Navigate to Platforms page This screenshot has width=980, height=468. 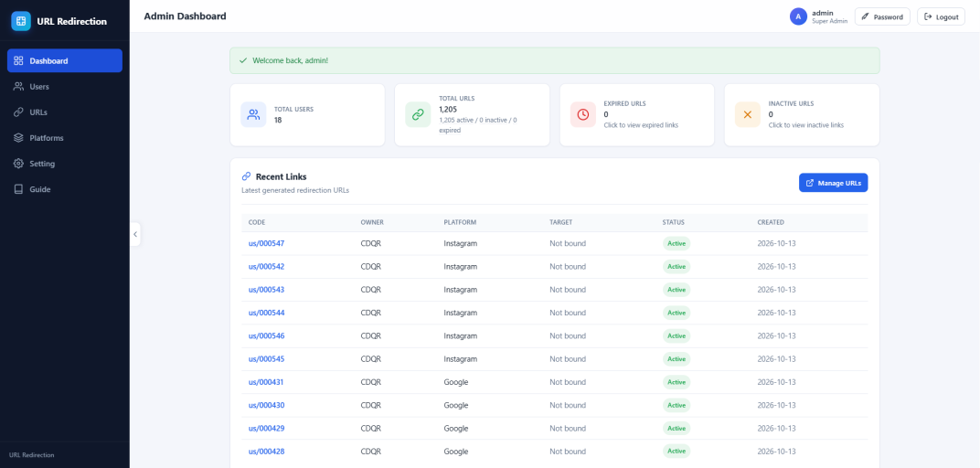click(64, 138)
